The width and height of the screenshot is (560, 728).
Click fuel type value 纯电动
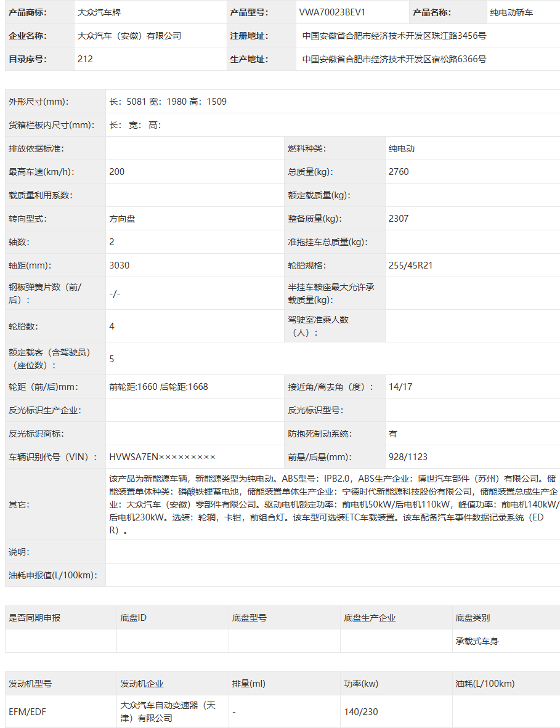401,148
